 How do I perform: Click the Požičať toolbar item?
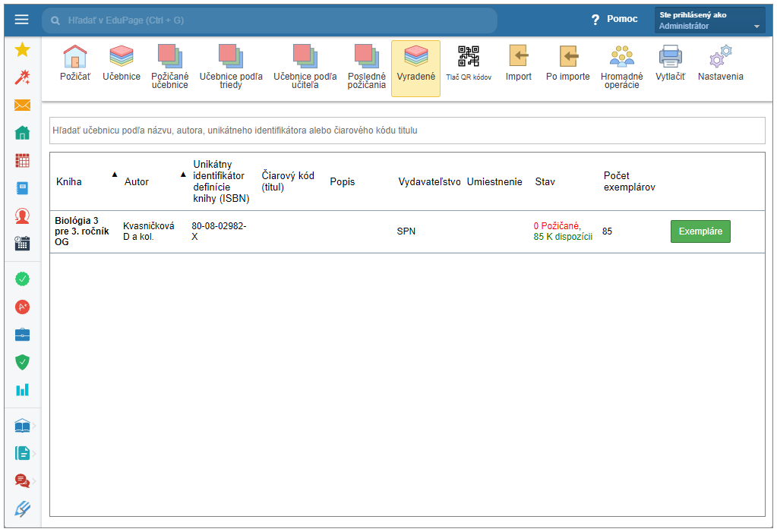click(x=75, y=63)
